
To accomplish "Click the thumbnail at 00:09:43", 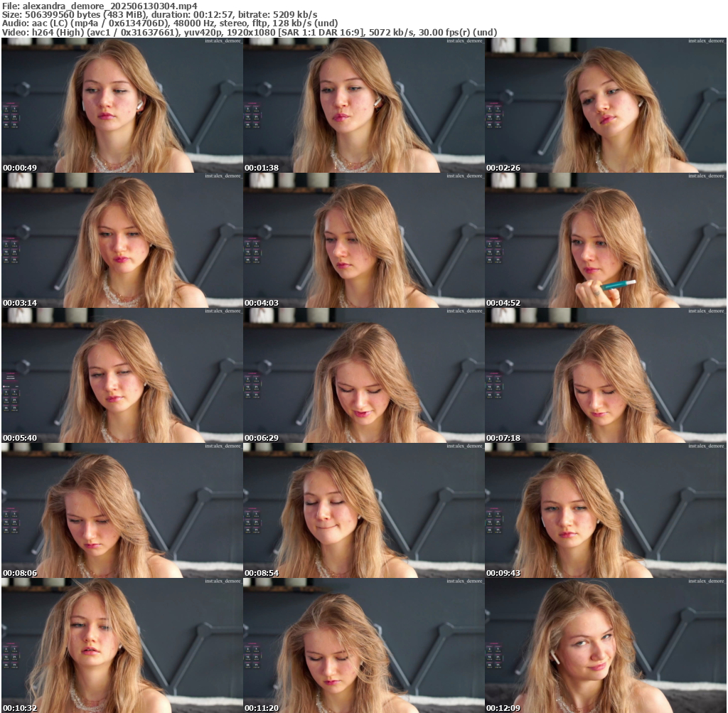I will [606, 510].
